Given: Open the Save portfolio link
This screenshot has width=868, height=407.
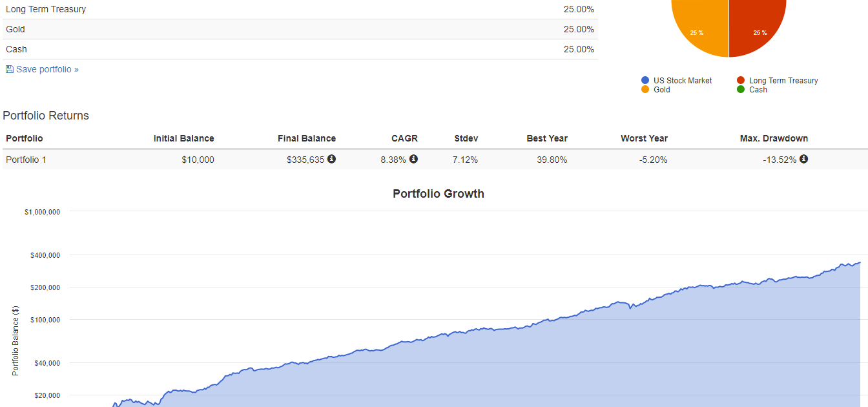Looking at the screenshot, I should click(x=47, y=69).
